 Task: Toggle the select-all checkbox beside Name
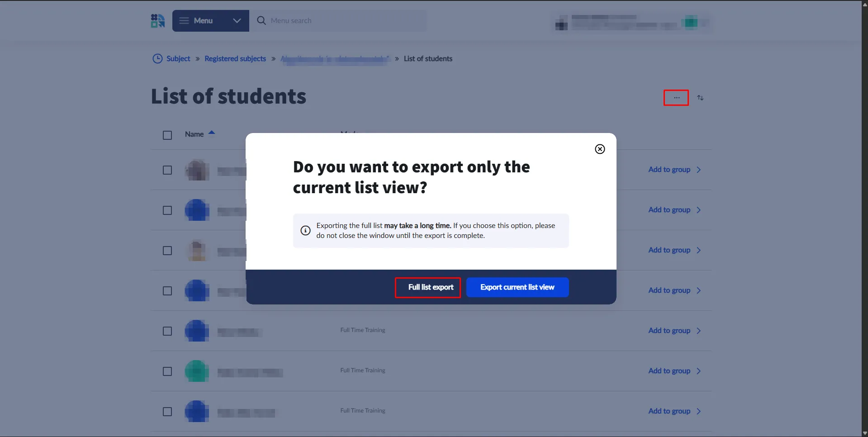[167, 135]
